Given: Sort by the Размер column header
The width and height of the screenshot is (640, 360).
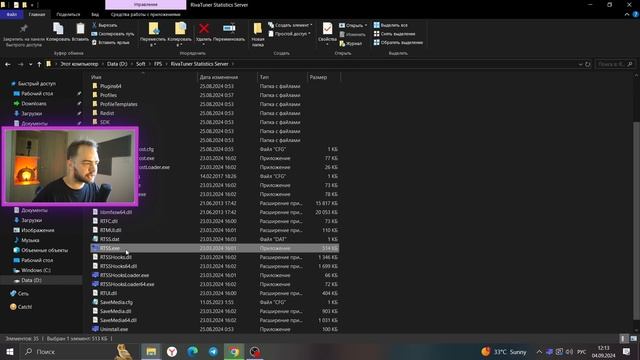Looking at the screenshot, I should pyautogui.click(x=318, y=77).
